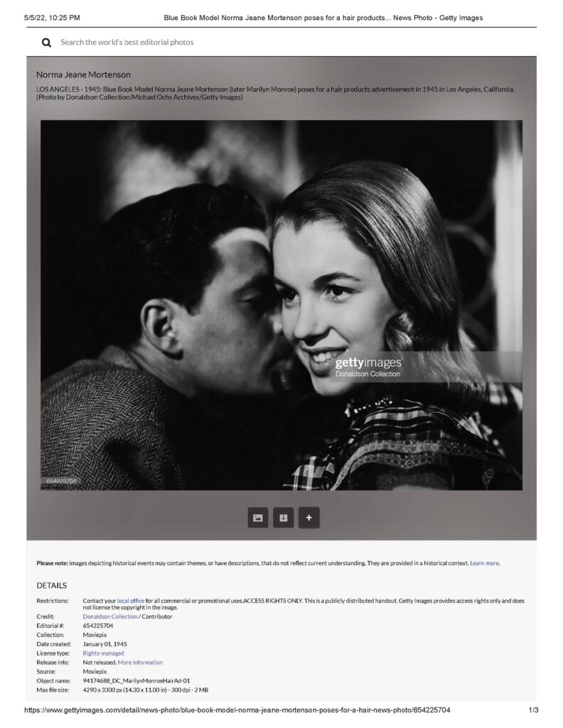Click the gettyimages watermark on the photo

click(x=368, y=363)
